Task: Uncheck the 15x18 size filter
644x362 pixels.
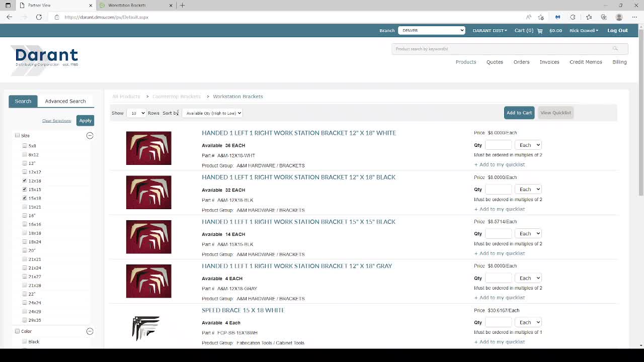Action: point(25,198)
